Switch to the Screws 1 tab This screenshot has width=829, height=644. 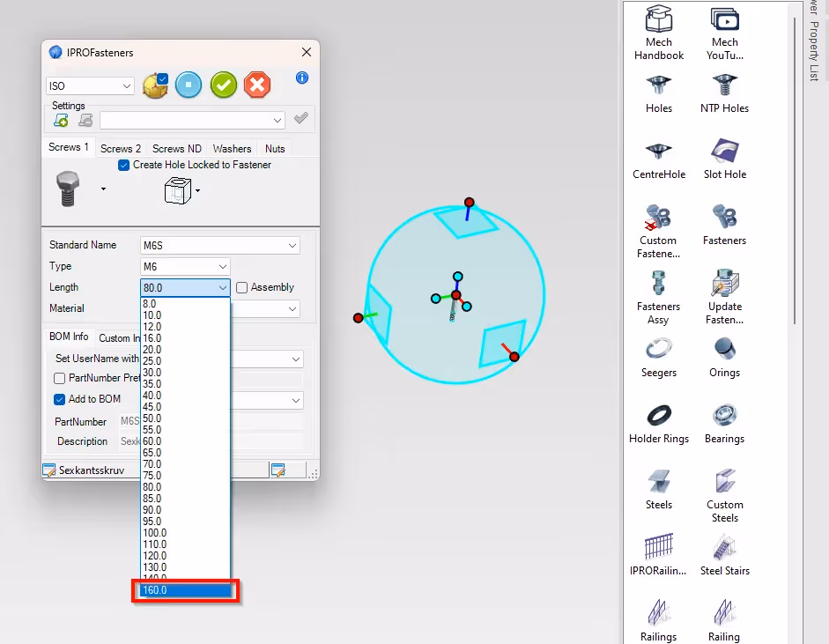68,147
